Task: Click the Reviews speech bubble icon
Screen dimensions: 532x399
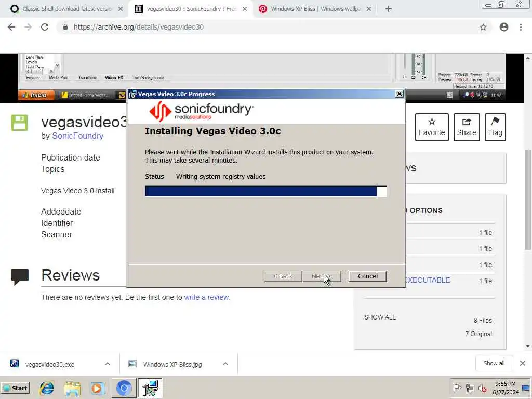Action: tap(20, 277)
